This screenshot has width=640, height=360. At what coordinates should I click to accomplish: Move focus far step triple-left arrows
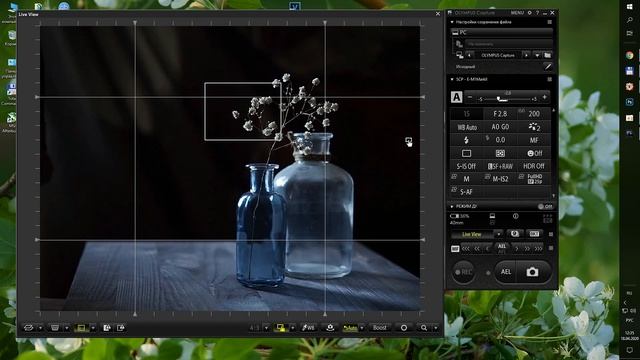[x=466, y=249]
